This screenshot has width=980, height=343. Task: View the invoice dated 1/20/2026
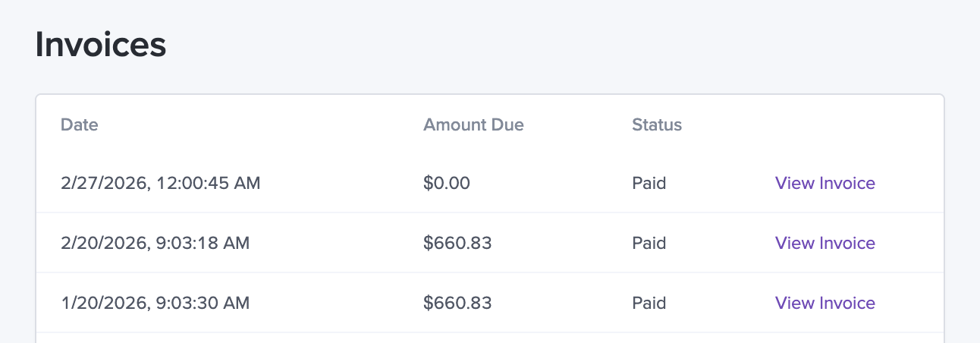pos(825,303)
